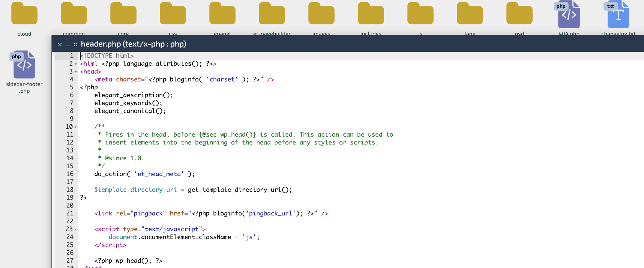Open the epanel folder
This screenshot has height=268, width=644.
[x=222, y=14]
